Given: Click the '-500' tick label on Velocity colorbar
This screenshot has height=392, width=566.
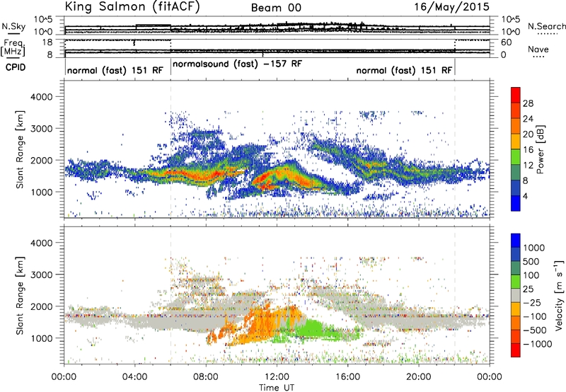Looking at the screenshot, I should point(535,330).
